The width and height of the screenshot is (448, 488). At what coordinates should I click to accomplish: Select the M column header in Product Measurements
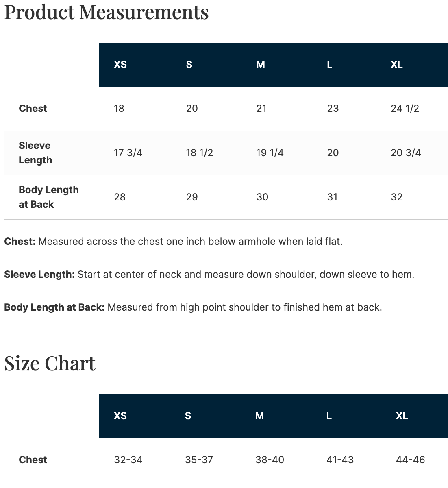click(x=261, y=65)
